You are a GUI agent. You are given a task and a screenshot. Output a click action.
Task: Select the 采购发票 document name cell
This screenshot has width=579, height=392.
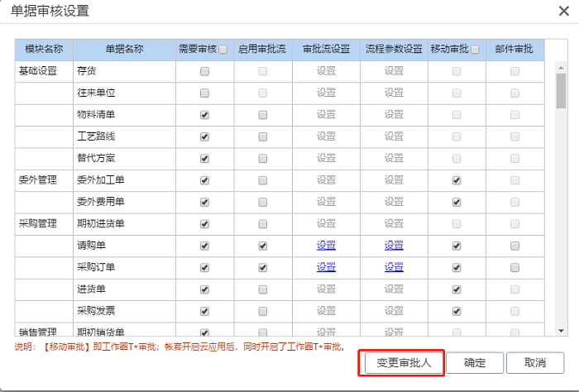(124, 311)
